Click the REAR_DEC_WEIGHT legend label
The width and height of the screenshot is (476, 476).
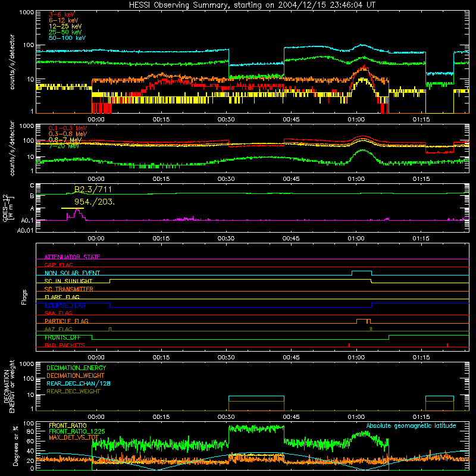[73, 392]
